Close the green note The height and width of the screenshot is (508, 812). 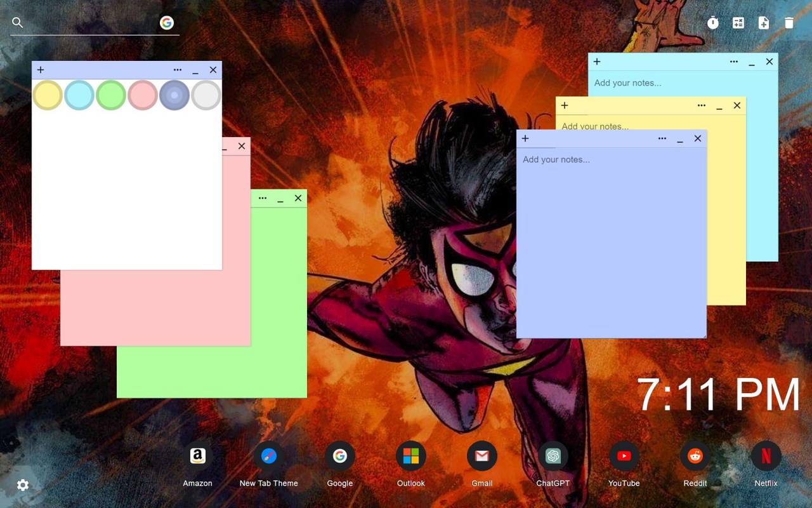click(x=298, y=198)
